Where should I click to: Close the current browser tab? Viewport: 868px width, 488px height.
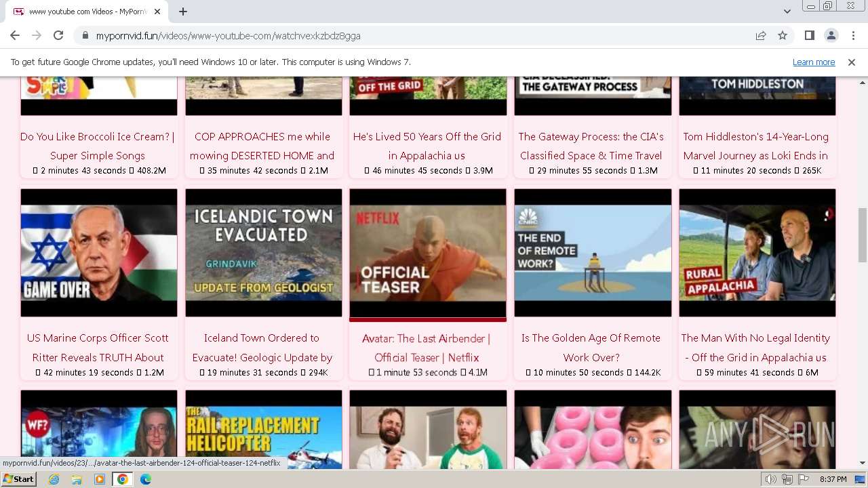coord(157,12)
